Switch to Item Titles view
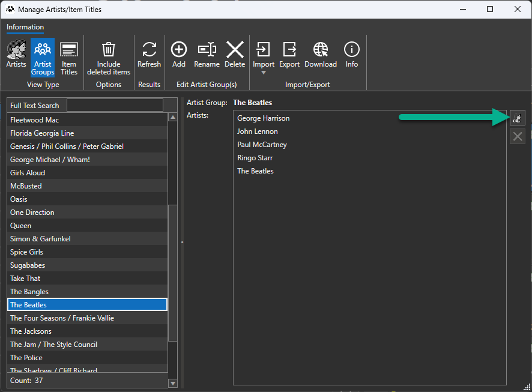The image size is (532, 392). (69, 58)
